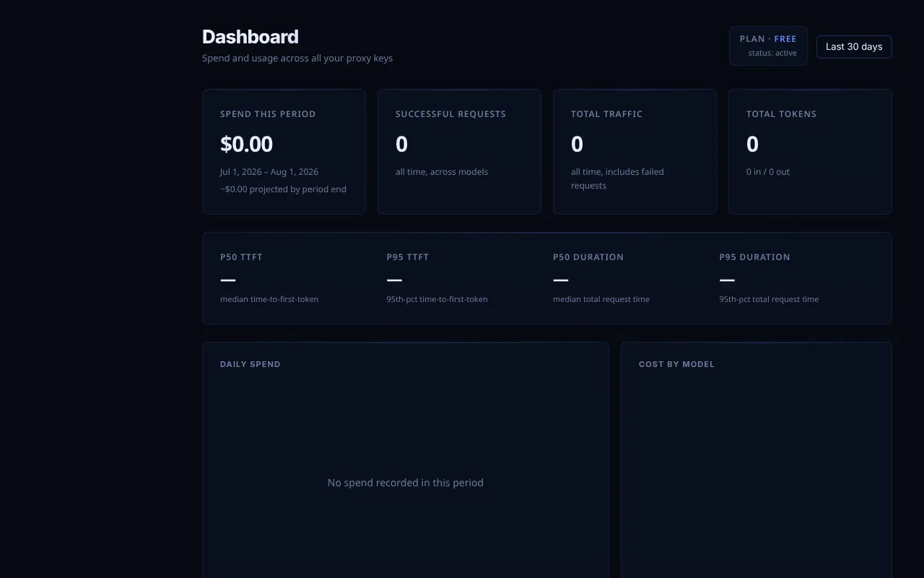Click the 'No spend recorded in this period' message
924x578 pixels.
(406, 483)
